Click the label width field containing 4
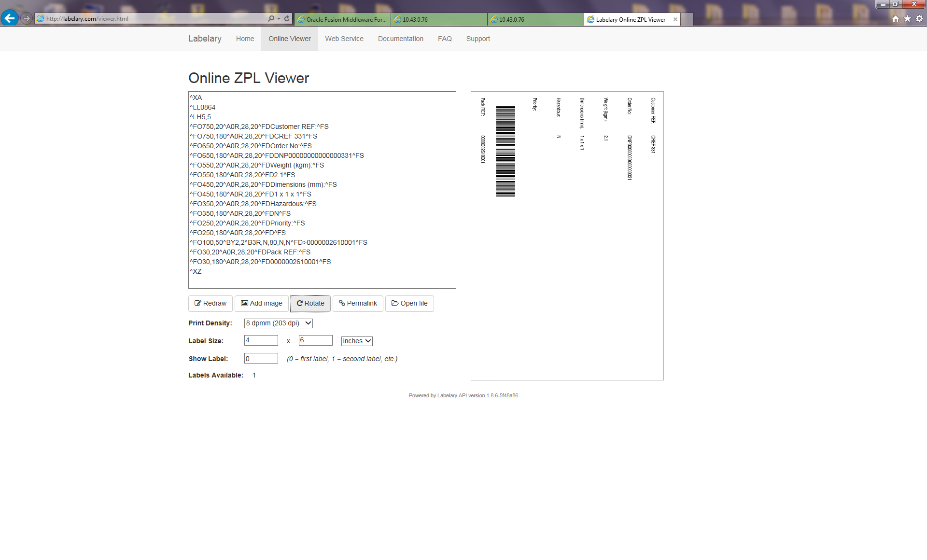The image size is (927, 560). point(261,340)
